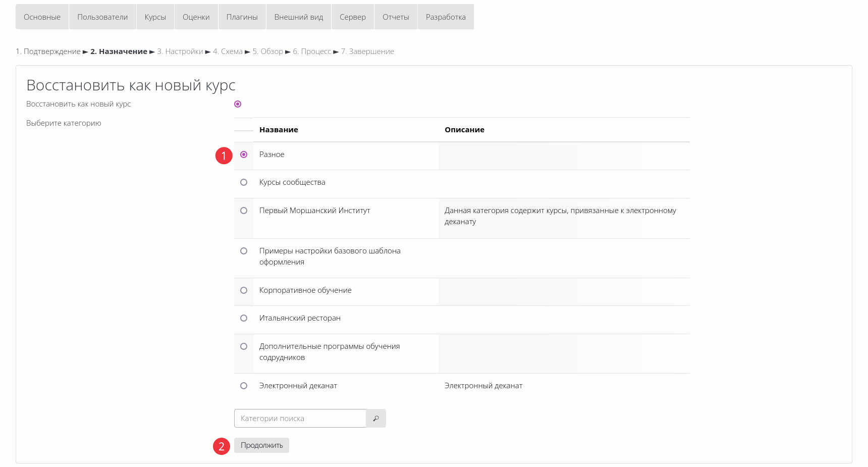
Task: Open the 'Плагины' tab
Action: pyautogui.click(x=242, y=17)
